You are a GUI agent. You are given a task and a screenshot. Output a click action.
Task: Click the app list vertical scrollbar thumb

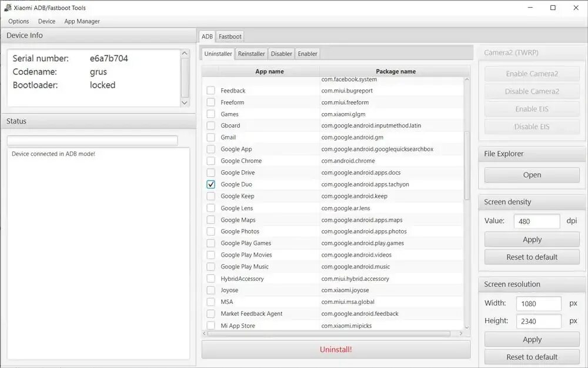[467, 165]
